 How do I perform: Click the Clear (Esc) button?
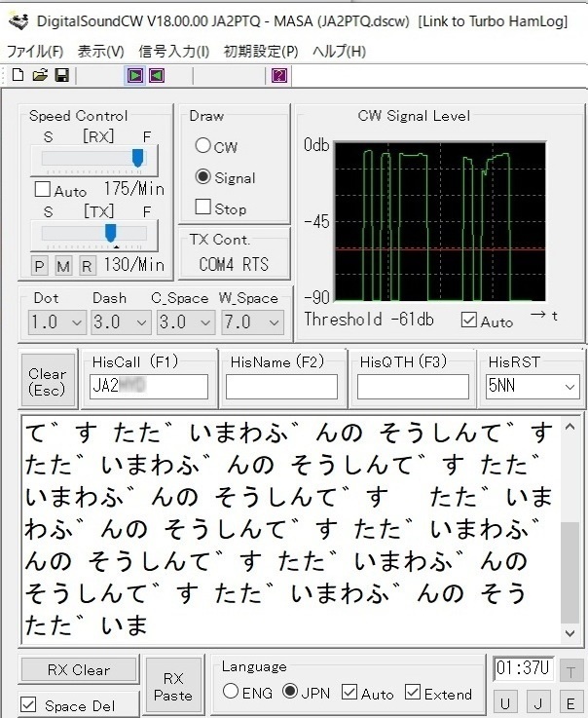(x=47, y=380)
